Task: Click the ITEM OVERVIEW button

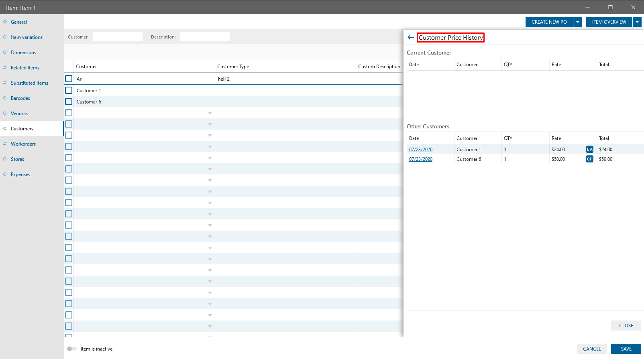Action: point(609,22)
